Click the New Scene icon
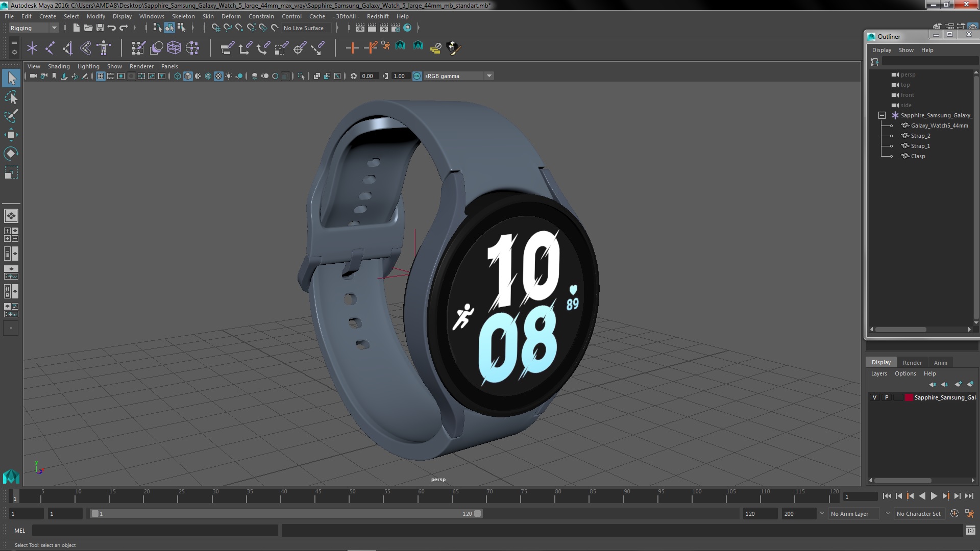The height and width of the screenshot is (551, 980). (x=76, y=28)
